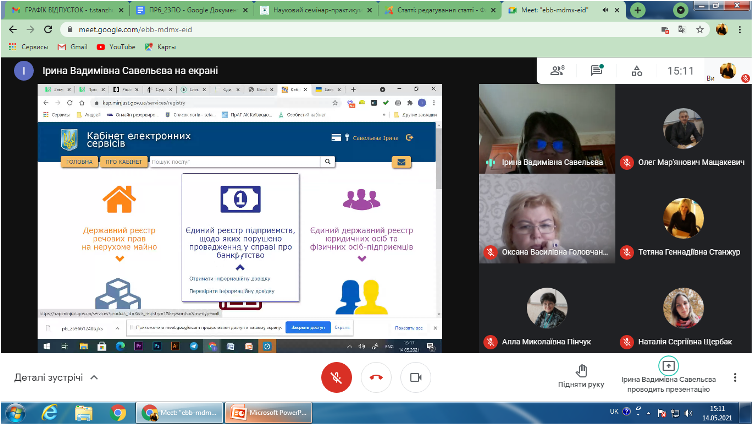This screenshot has height=424, width=752.
Task: Click the volume icon in system tray
Action: pos(689,412)
